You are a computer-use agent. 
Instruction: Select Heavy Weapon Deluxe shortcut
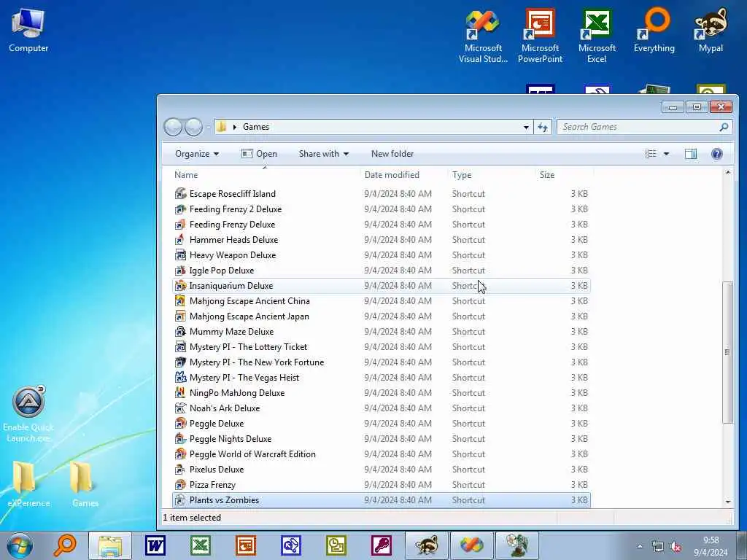[x=381, y=254]
